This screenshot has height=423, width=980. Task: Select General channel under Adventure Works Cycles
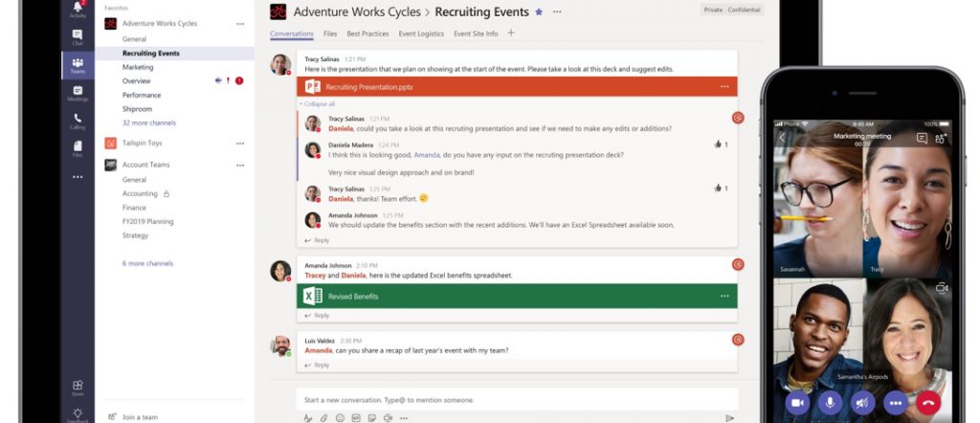(x=134, y=38)
